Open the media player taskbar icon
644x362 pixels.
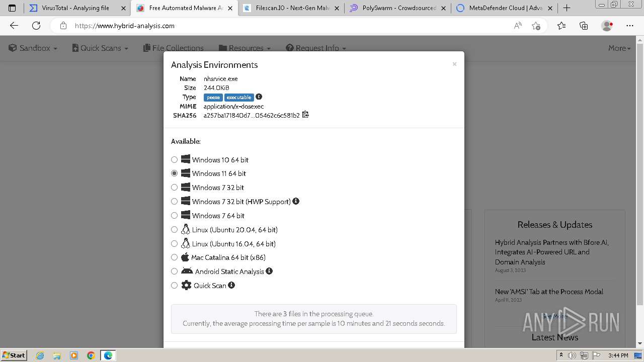(74, 355)
